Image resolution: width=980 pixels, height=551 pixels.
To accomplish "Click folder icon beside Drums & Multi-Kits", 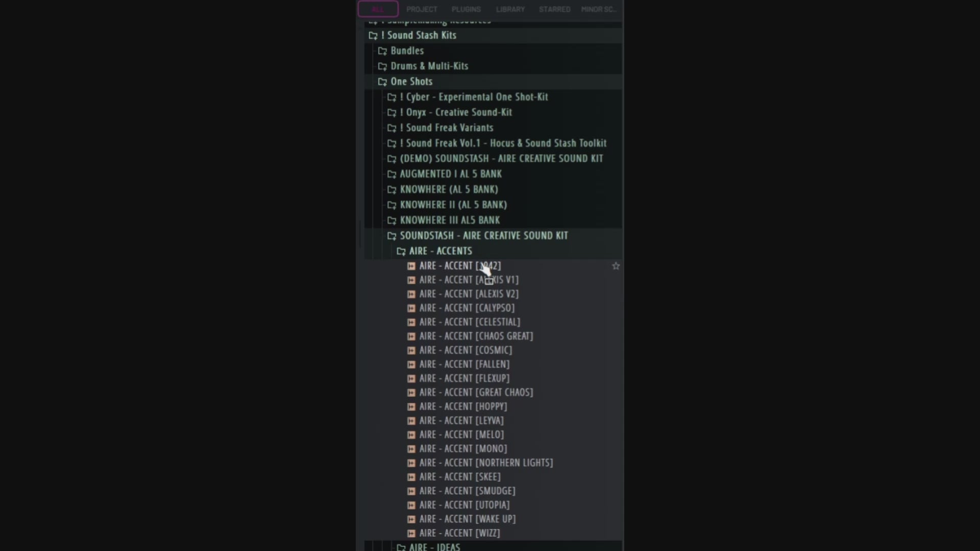I will click(382, 66).
